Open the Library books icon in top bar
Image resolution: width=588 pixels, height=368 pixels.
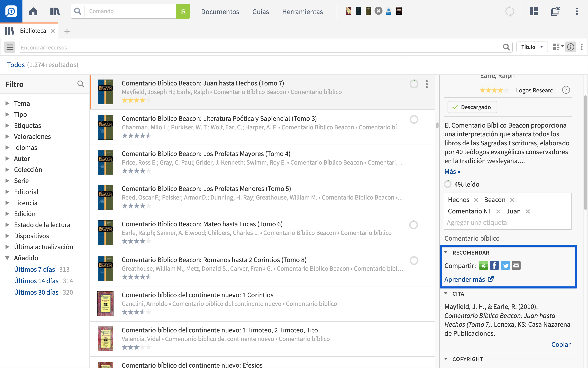55,11
